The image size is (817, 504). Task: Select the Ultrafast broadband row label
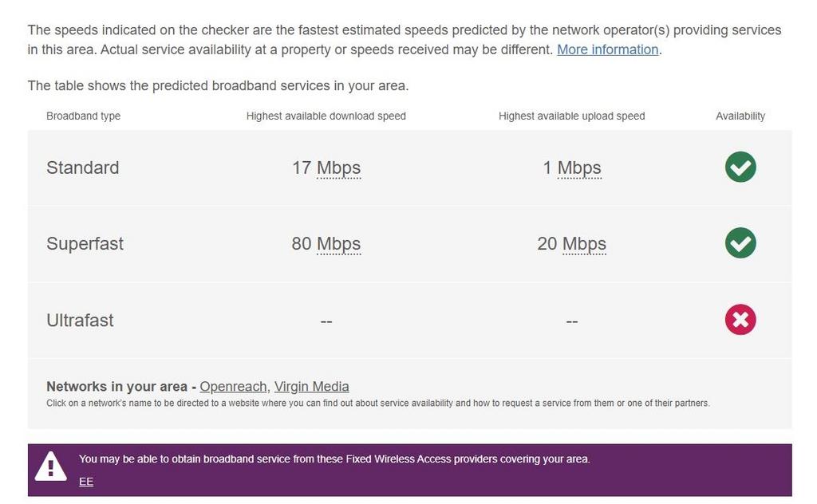pos(80,321)
